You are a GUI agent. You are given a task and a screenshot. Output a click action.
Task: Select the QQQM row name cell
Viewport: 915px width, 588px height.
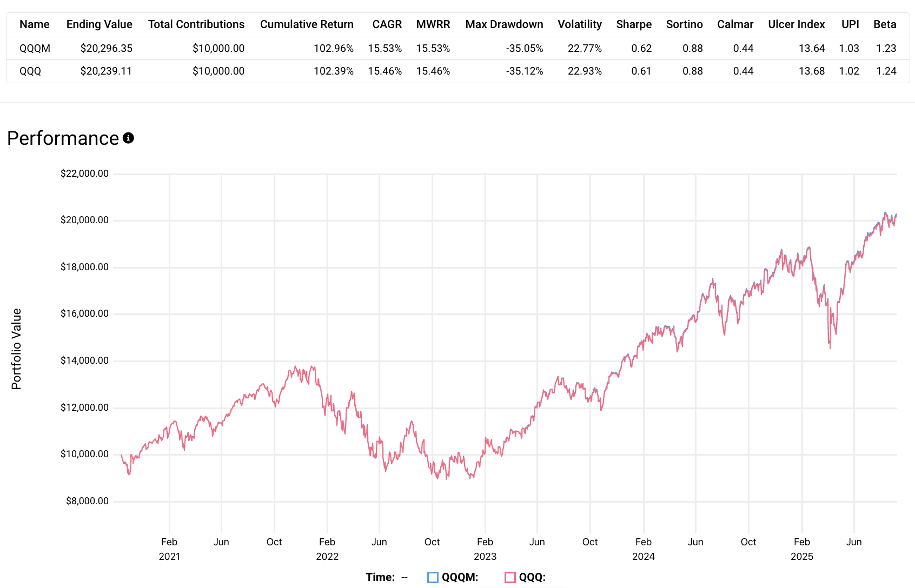(x=35, y=48)
